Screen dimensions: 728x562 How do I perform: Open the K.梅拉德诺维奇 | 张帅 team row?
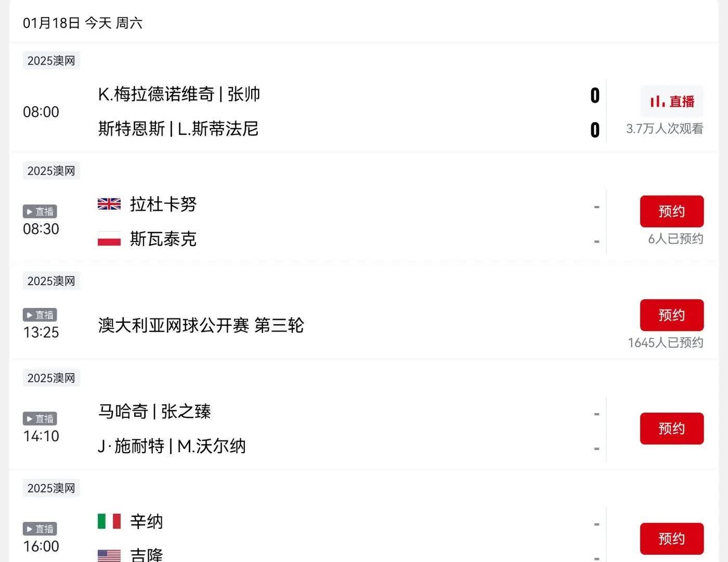179,94
